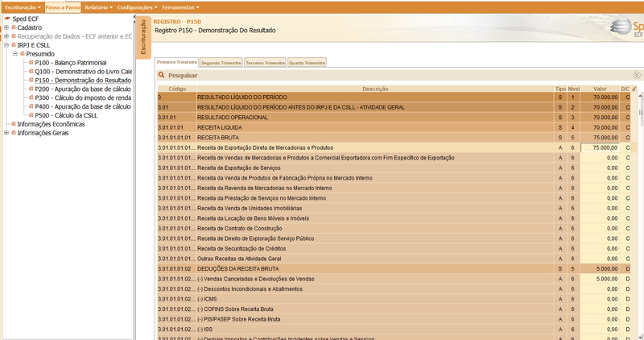Click value cell of Vendas Canceladas e Devoluções
Viewport: 644px width, 340px height.
pos(600,279)
